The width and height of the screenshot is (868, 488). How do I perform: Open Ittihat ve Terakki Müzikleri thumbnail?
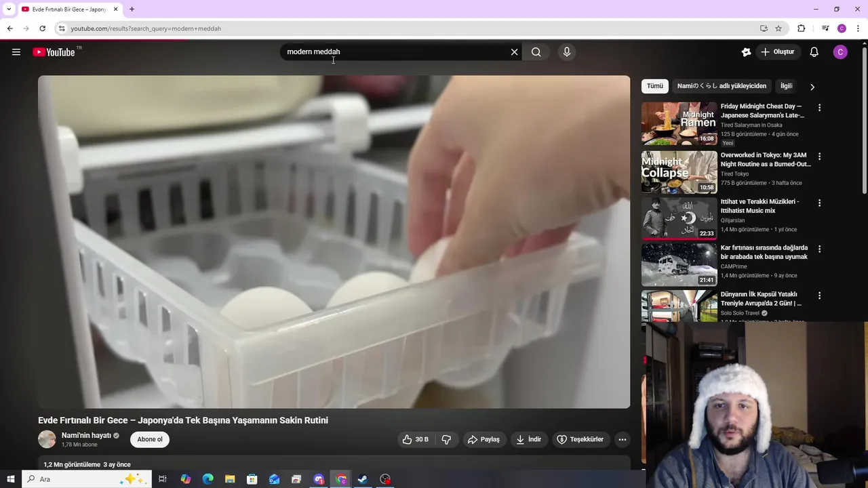[x=679, y=218]
